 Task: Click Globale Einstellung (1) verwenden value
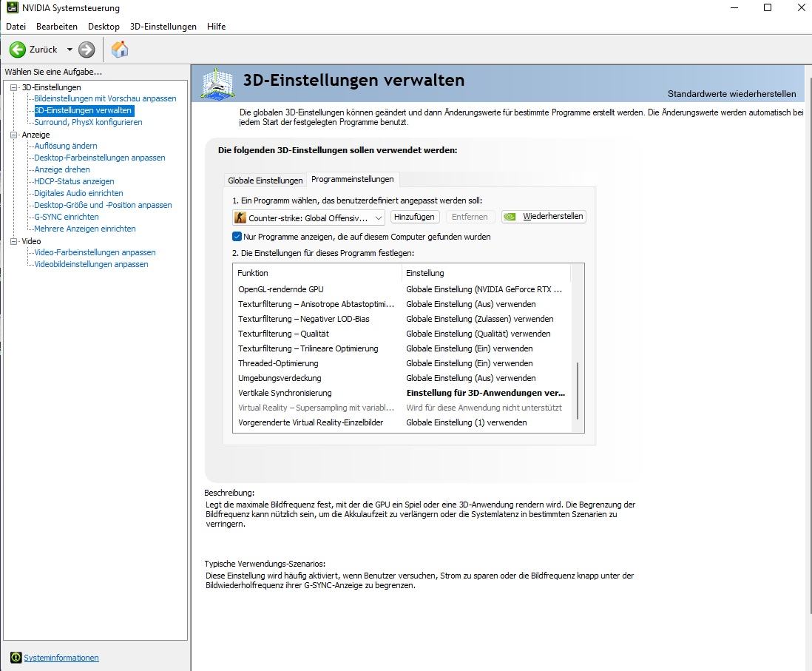[x=466, y=422]
